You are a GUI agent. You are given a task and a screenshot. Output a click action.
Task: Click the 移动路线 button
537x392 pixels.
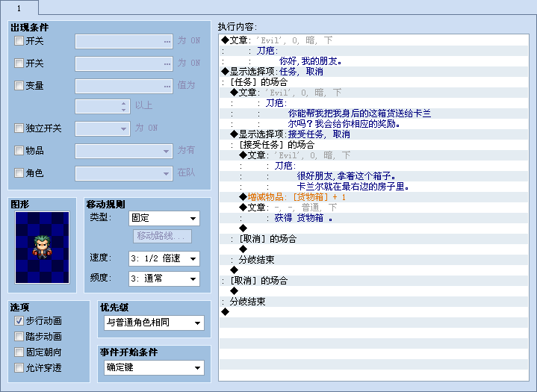162,236
